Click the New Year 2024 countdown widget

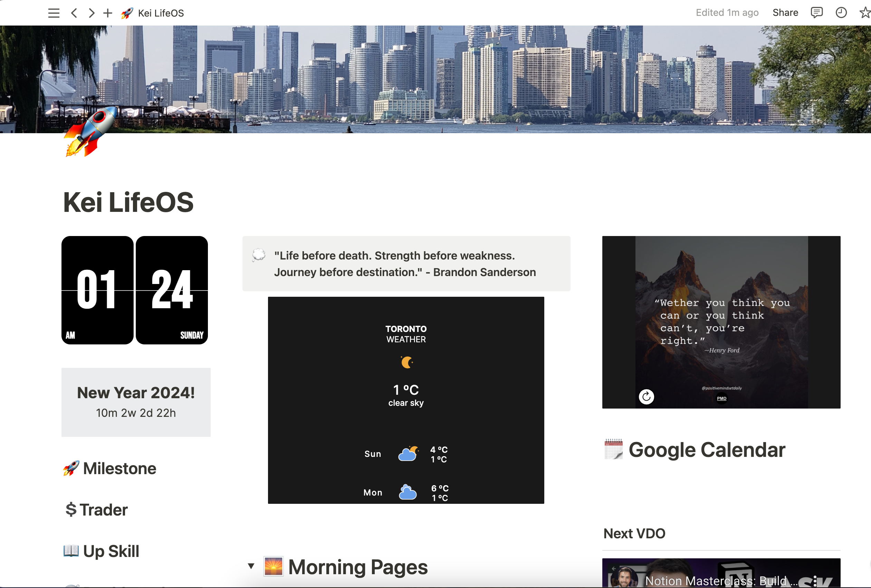136,402
